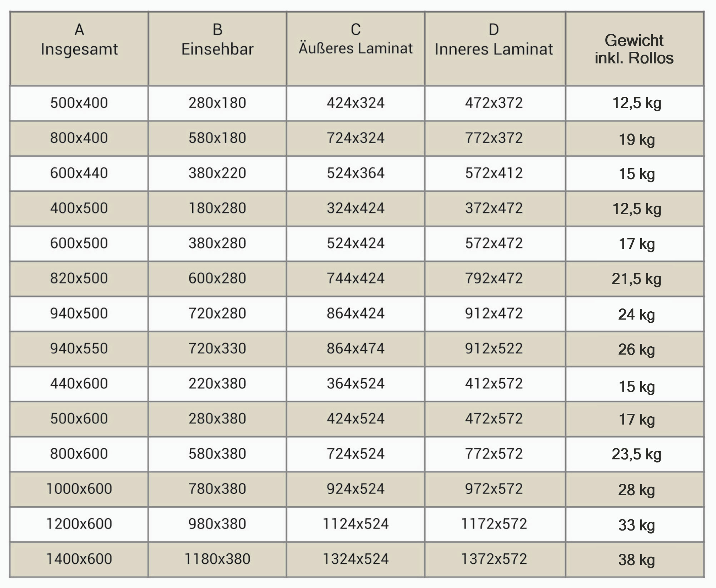Viewport: 716px width, 588px height.
Task: Select the 500x400 cell in column A
Action: tap(79, 103)
